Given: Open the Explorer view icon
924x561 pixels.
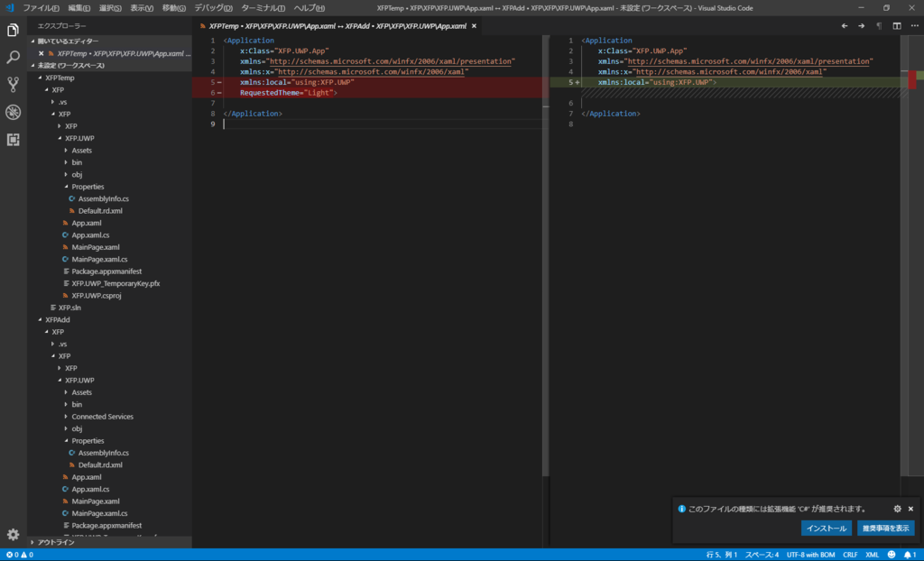Looking at the screenshot, I should (13, 30).
